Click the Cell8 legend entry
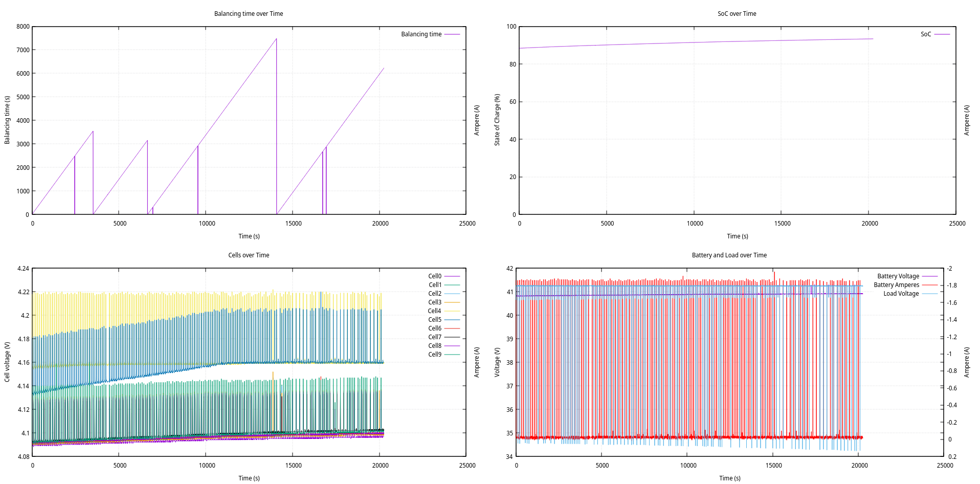 click(434, 346)
